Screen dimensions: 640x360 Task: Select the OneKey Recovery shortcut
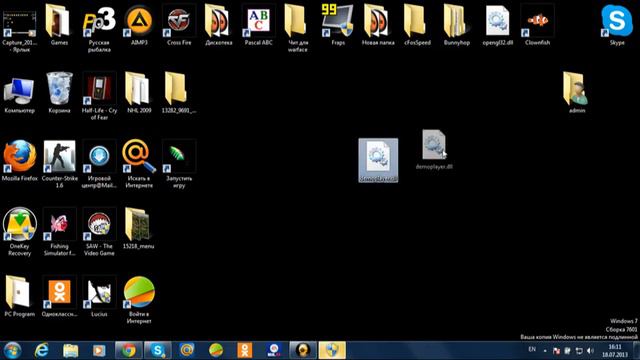(x=19, y=232)
